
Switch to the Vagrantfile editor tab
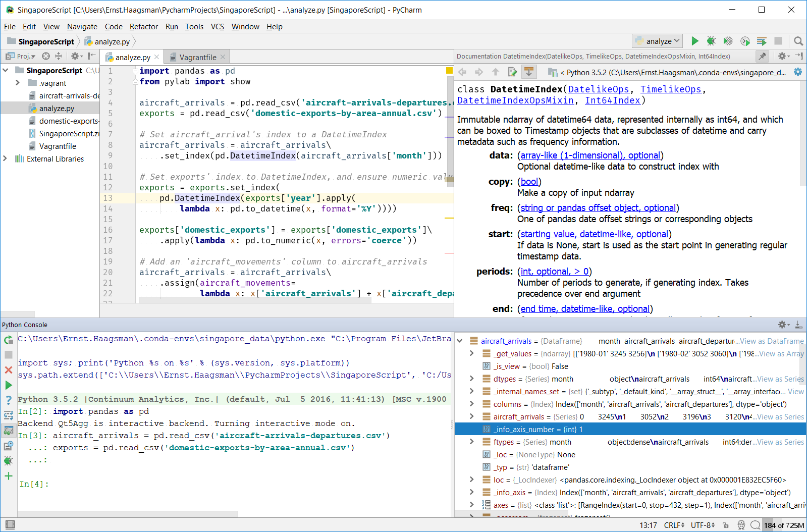pyautogui.click(x=197, y=57)
